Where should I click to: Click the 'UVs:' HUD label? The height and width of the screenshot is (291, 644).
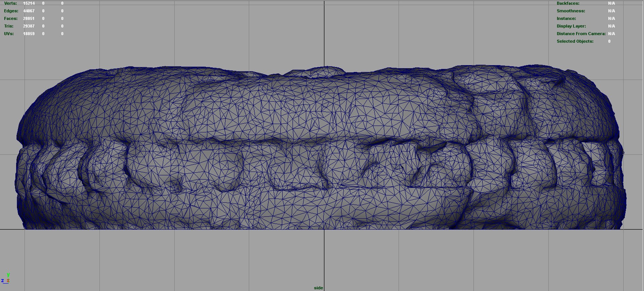[9, 34]
